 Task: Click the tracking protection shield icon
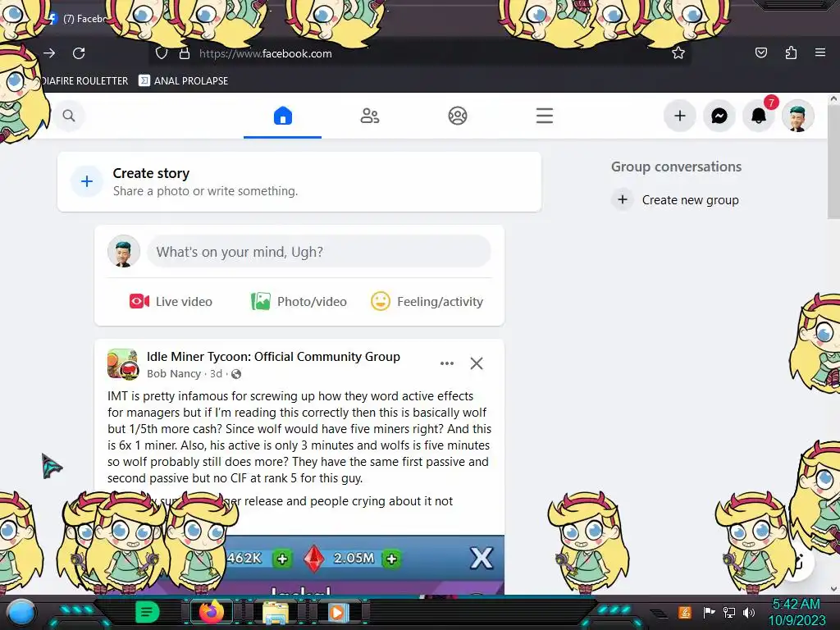point(162,53)
